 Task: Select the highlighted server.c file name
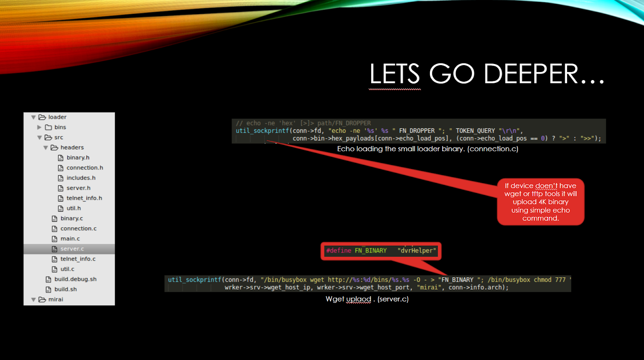pos(72,249)
